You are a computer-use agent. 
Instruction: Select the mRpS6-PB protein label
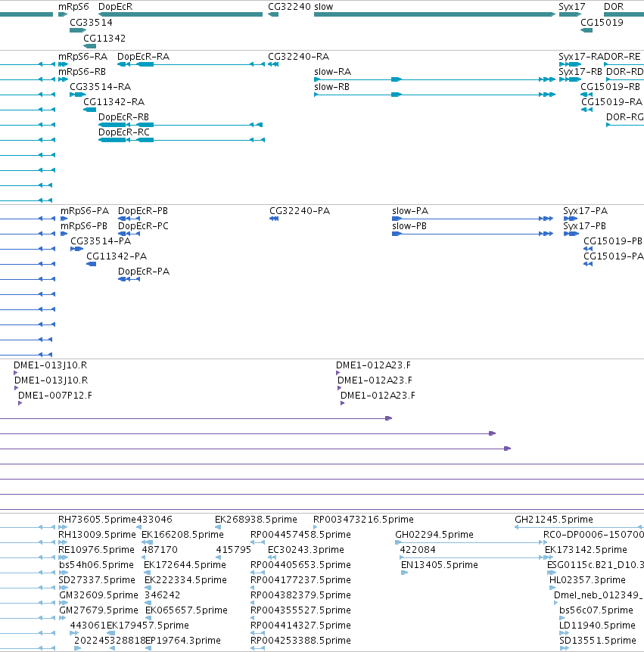tap(84, 226)
